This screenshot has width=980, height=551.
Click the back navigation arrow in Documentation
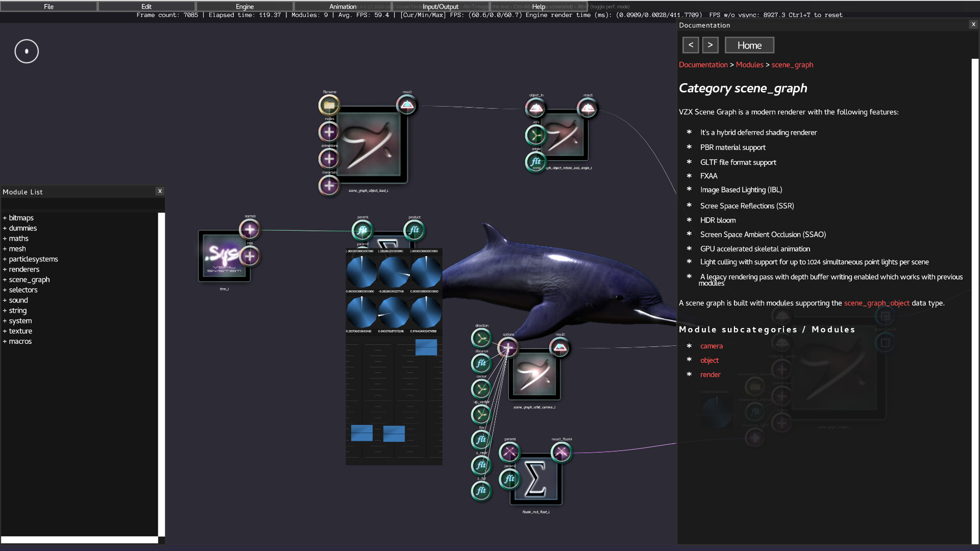click(691, 45)
